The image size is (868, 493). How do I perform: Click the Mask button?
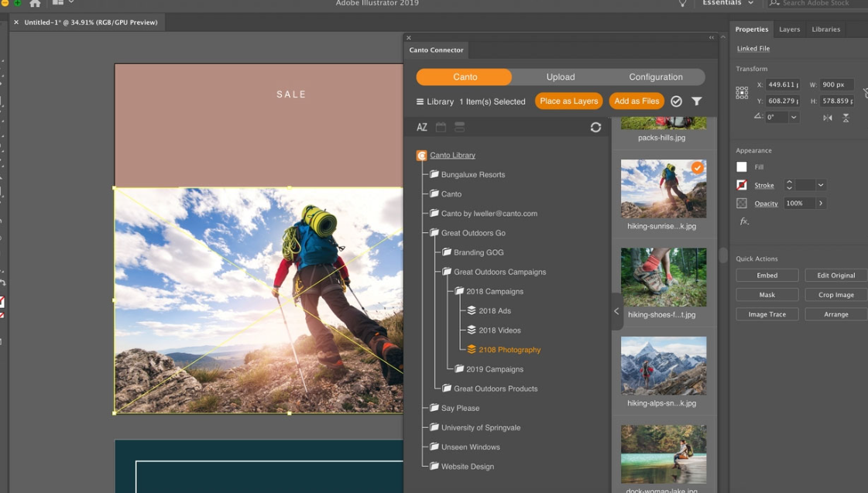[767, 295]
